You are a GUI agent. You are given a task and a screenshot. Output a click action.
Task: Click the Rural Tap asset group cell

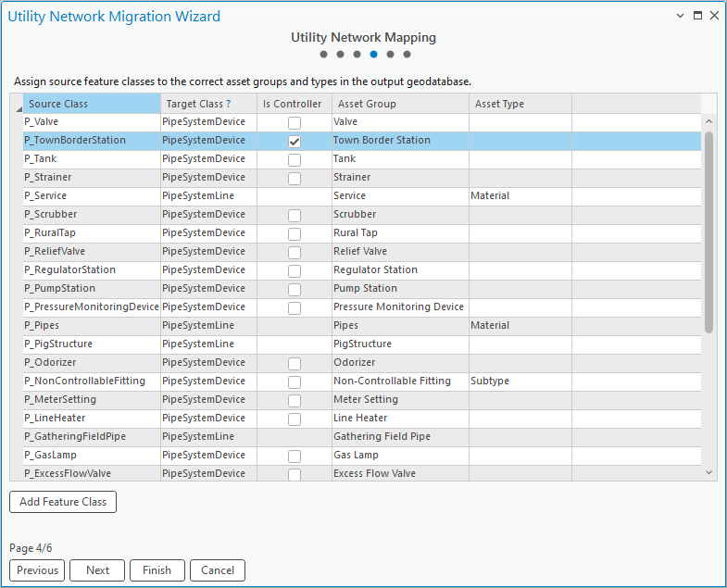click(401, 233)
